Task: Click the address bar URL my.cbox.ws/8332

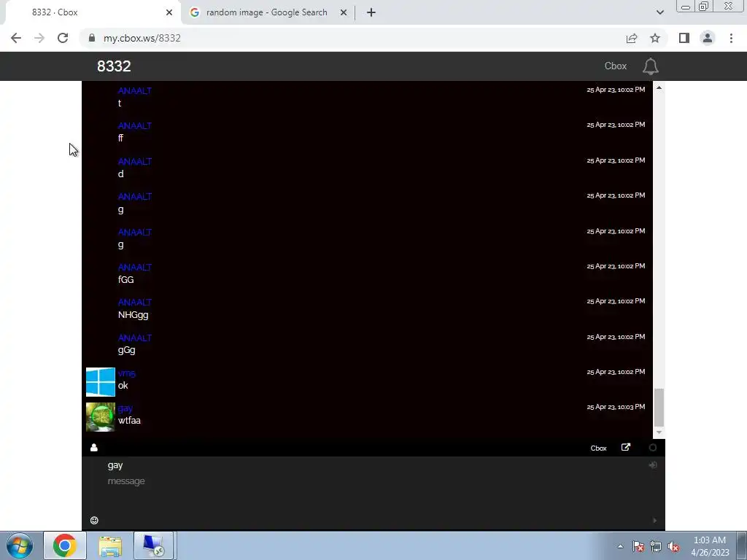Action: [x=142, y=38]
